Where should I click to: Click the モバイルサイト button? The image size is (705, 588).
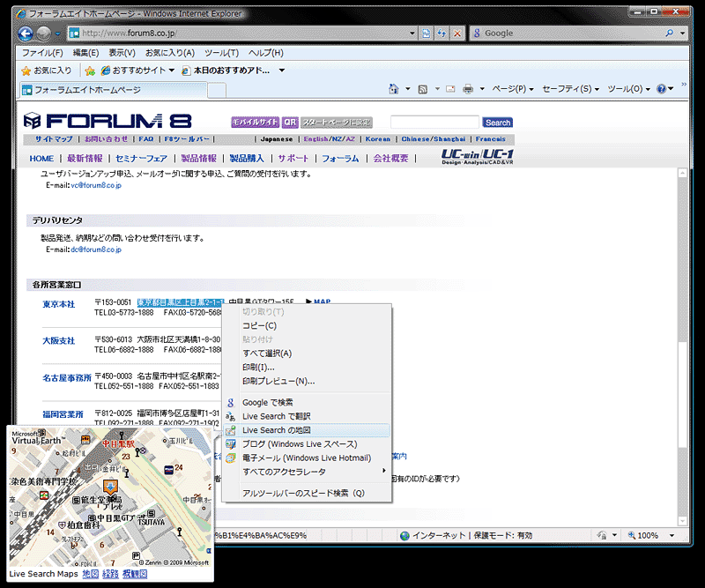tap(255, 123)
